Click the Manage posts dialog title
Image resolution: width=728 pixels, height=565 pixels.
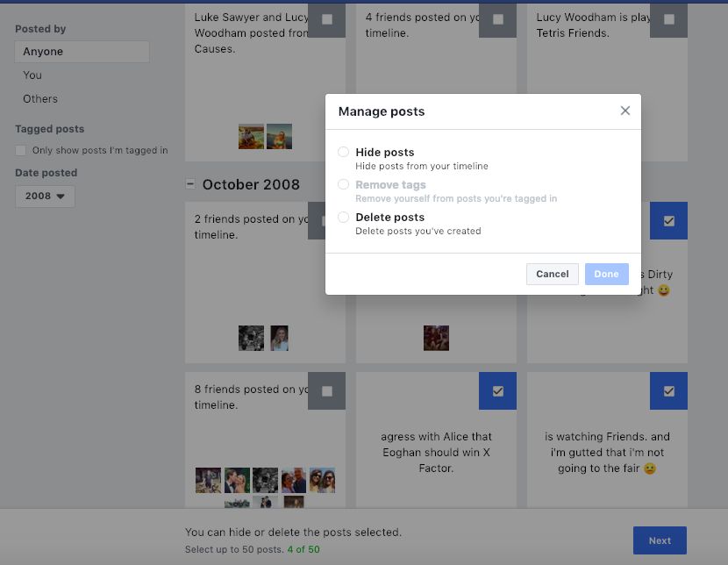pyautogui.click(x=382, y=111)
